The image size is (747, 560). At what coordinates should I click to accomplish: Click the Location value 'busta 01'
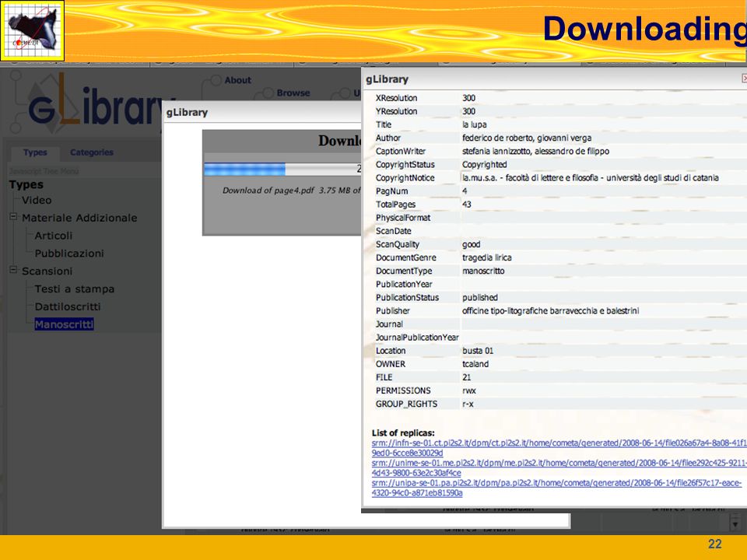[x=477, y=351]
